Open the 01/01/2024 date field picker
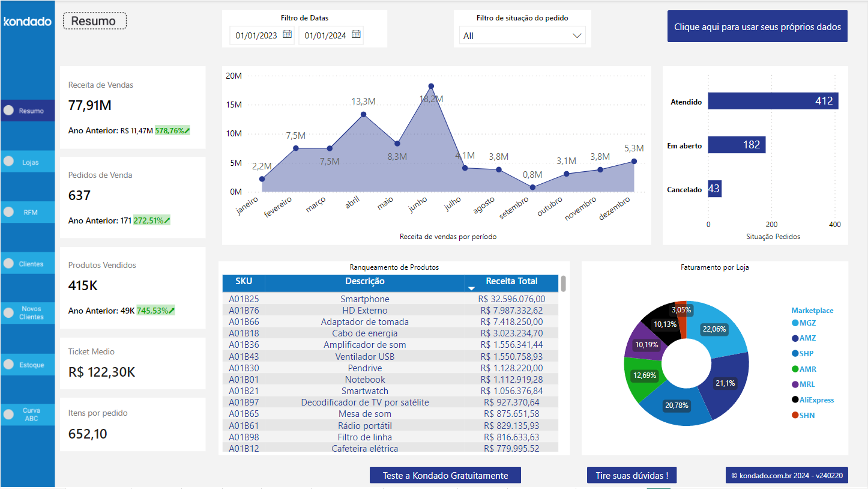 coord(326,34)
